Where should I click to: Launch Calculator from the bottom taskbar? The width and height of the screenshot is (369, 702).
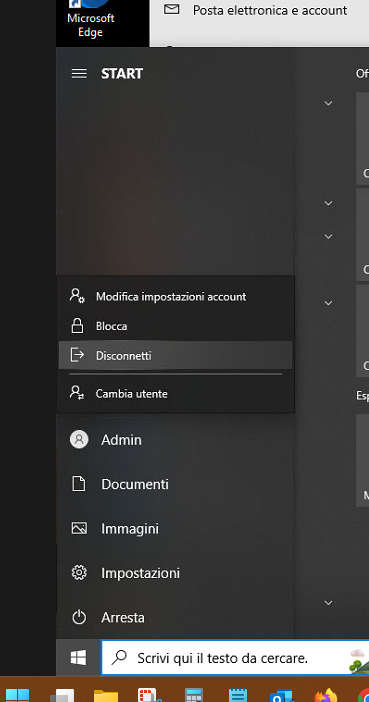coord(194,695)
